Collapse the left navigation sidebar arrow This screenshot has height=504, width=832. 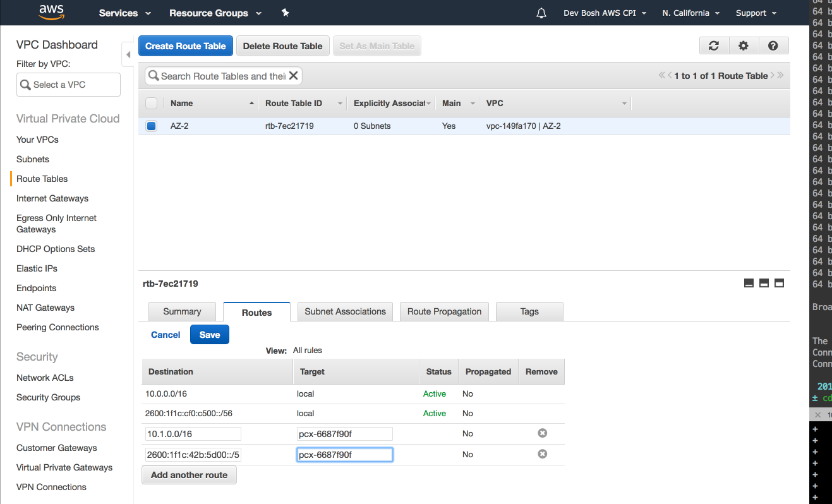tap(128, 55)
